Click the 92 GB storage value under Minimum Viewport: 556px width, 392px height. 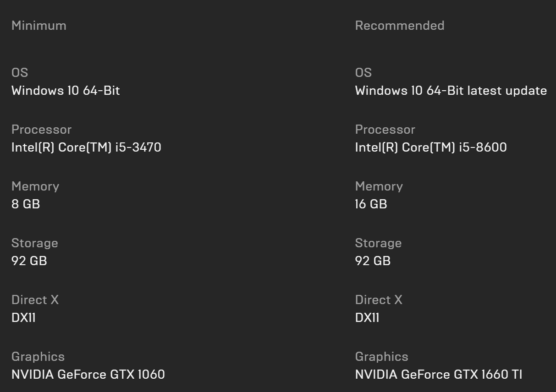point(29,261)
